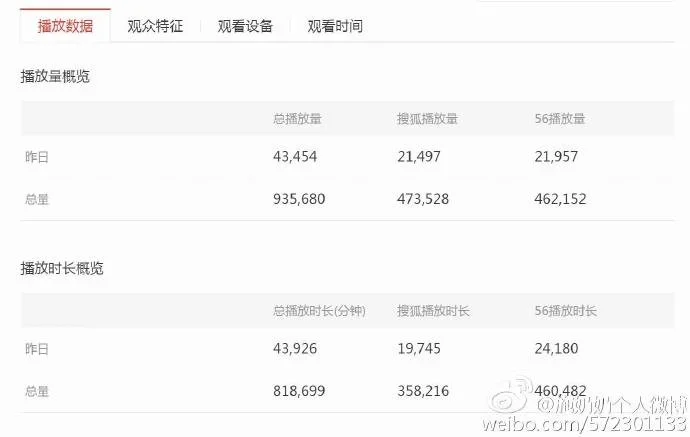Image resolution: width=690 pixels, height=437 pixels.
Task: Click the 搜狐播放时长 column header
Action: [433, 311]
